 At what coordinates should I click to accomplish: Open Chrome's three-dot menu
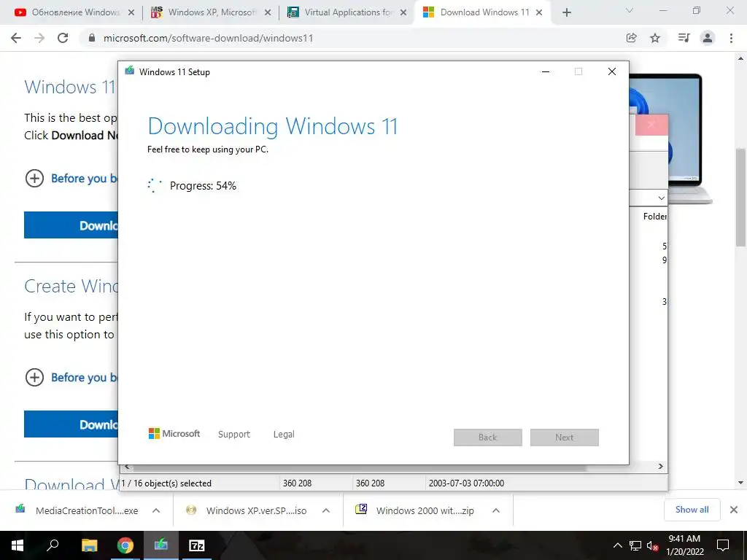[x=731, y=38]
